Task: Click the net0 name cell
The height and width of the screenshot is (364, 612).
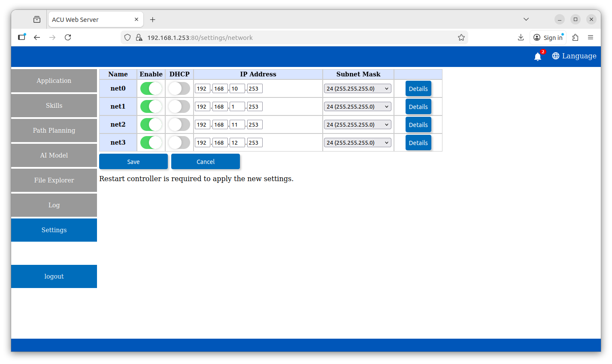Action: [118, 88]
